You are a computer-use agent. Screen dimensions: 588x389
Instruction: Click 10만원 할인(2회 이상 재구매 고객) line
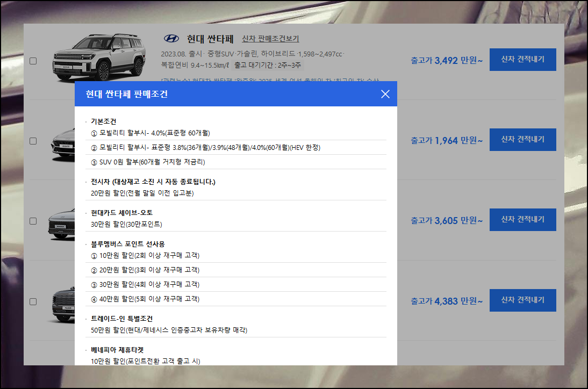145,255
